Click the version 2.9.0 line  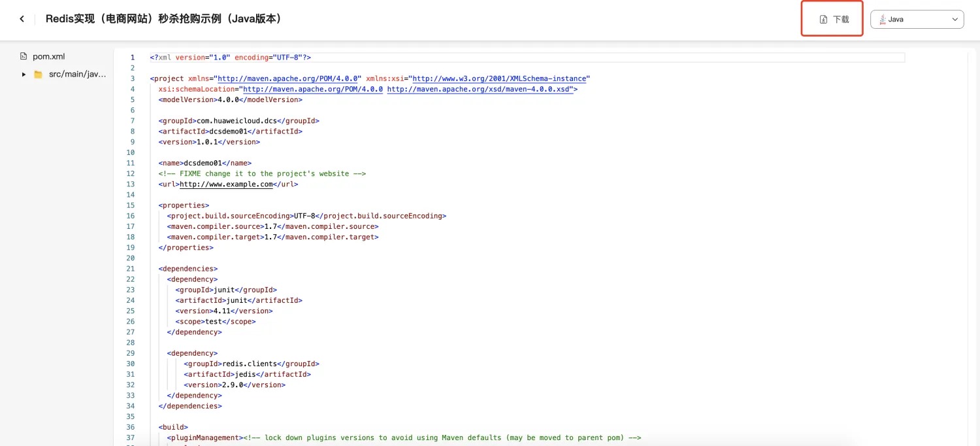tap(235, 385)
